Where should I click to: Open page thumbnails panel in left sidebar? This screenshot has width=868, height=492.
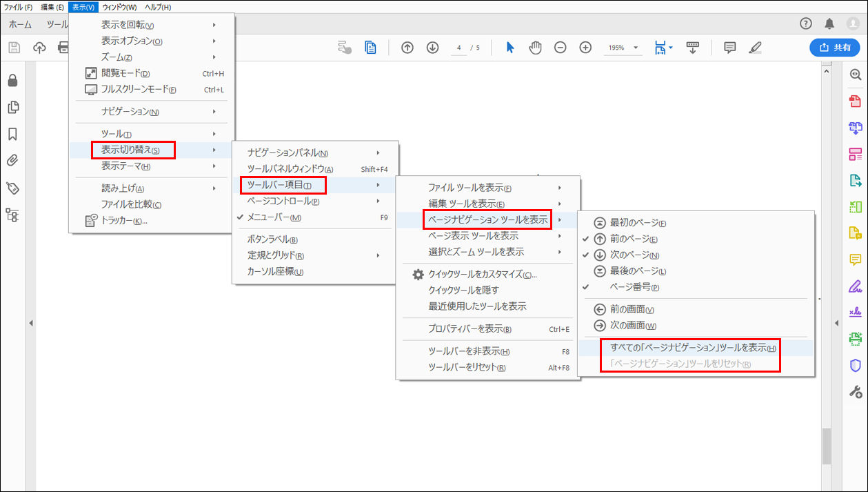[12, 108]
